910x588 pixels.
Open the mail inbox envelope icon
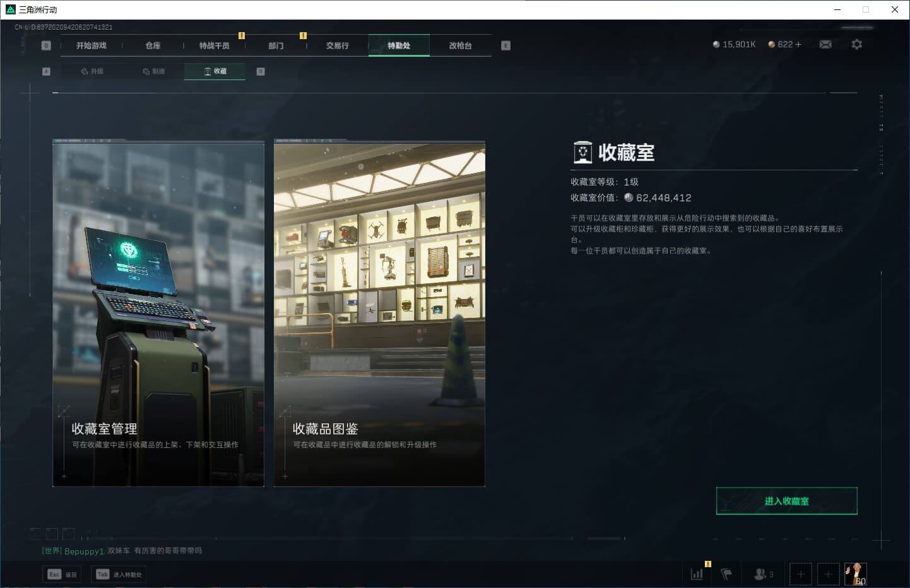pos(825,44)
